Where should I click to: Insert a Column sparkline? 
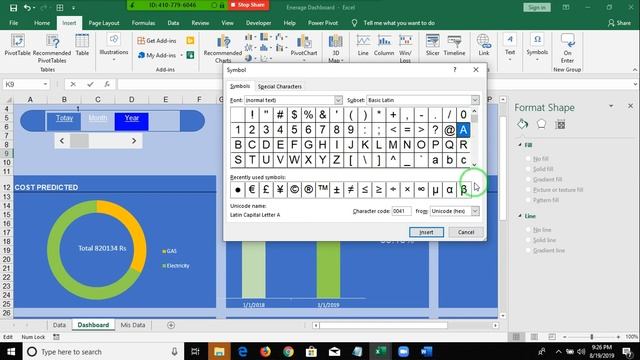pyautogui.click(x=384, y=45)
